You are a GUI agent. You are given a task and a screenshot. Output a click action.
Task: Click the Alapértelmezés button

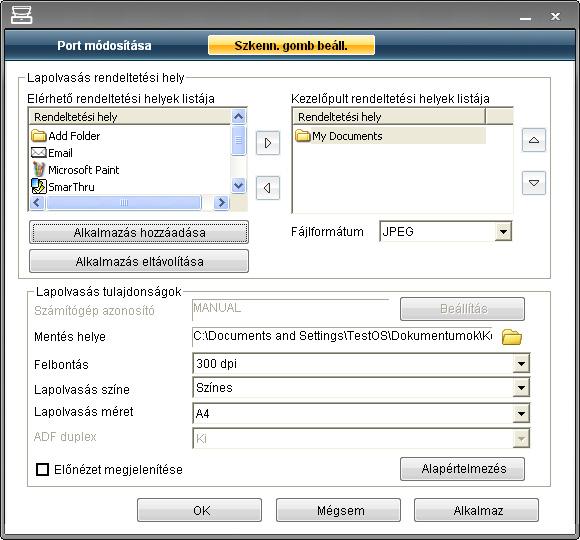click(x=462, y=469)
